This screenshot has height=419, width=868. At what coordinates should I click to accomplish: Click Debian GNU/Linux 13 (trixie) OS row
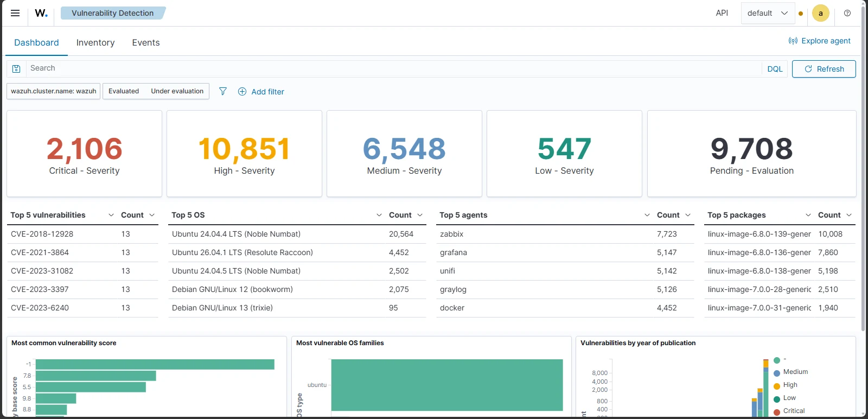(x=297, y=308)
